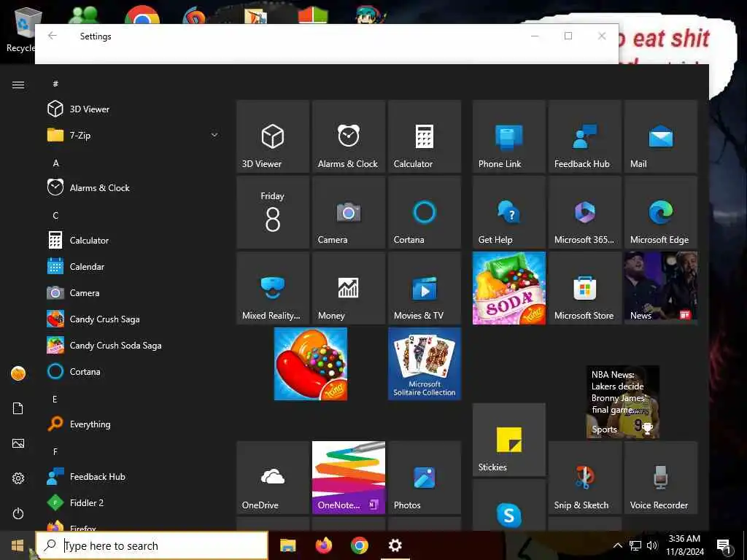Open the OneDrive tile
747x560 pixels.
(273, 477)
